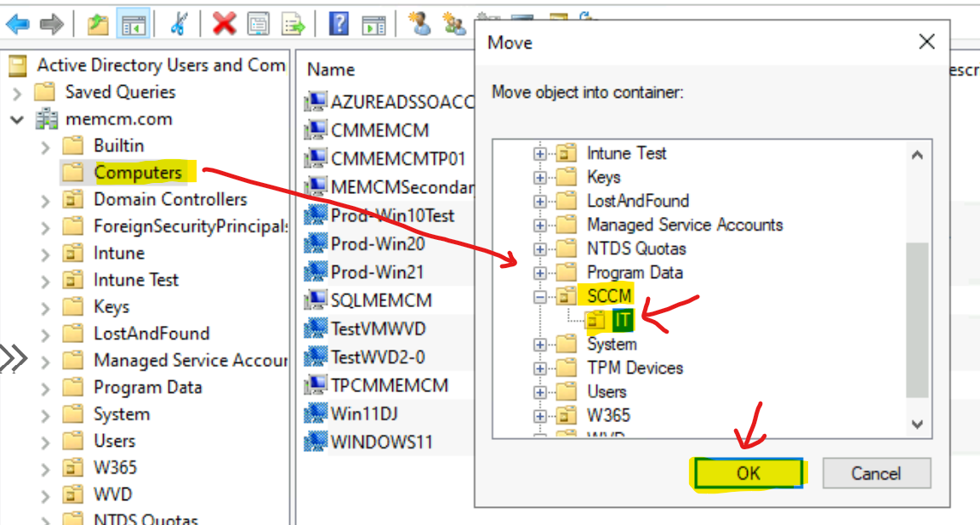Click the Up one level folder icon
Viewport: 980px width, 525px height.
pyautogui.click(x=99, y=24)
